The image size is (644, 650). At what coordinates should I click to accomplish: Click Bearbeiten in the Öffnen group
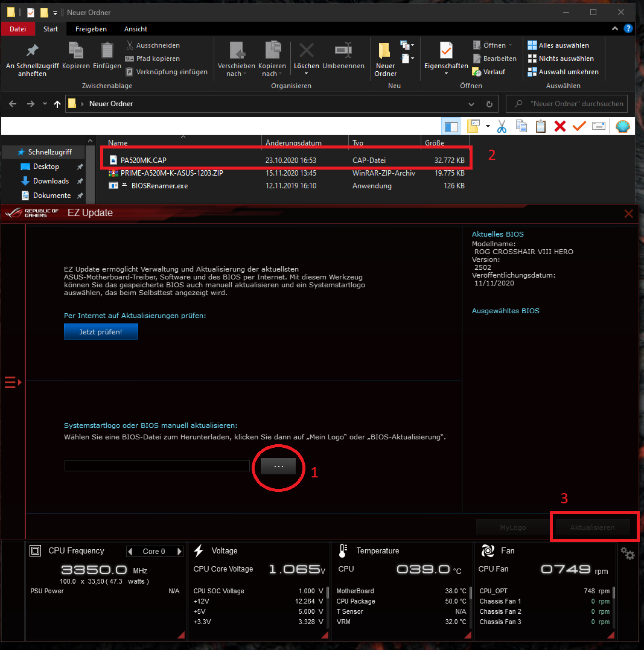[495, 59]
